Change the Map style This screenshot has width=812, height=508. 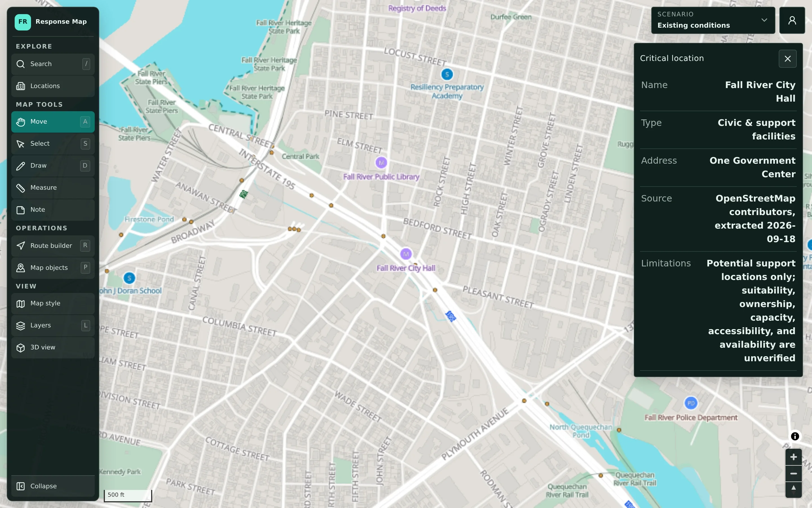click(53, 303)
